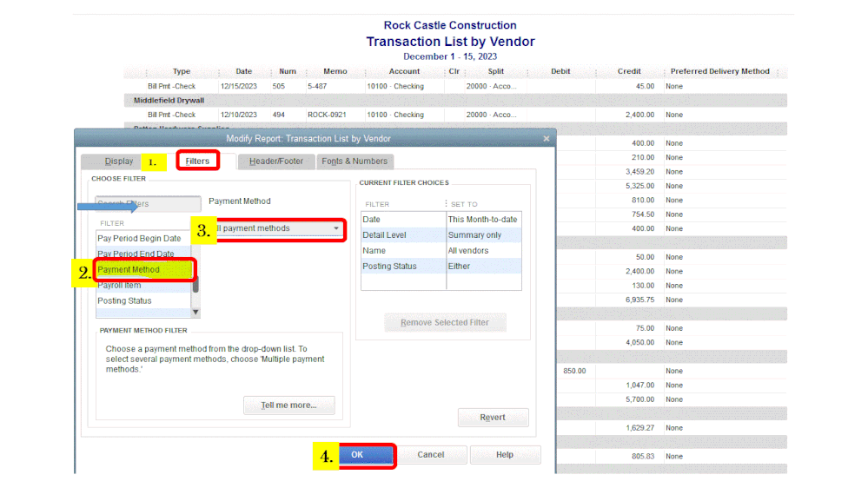Confirm with the OK button

tap(365, 455)
